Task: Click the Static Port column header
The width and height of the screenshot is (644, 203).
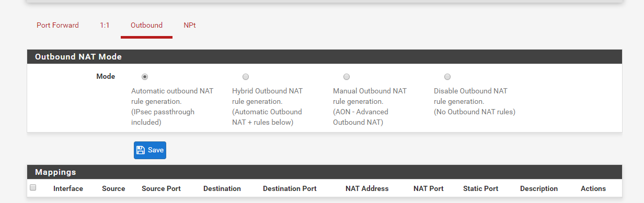Action: (x=481, y=188)
